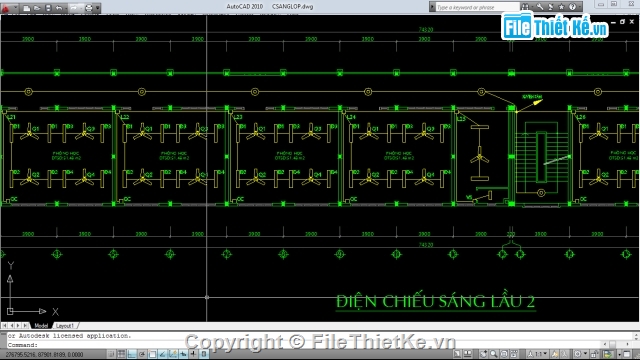Save the drawing with Save icon
The height and width of the screenshot is (360, 640).
tap(48, 8)
